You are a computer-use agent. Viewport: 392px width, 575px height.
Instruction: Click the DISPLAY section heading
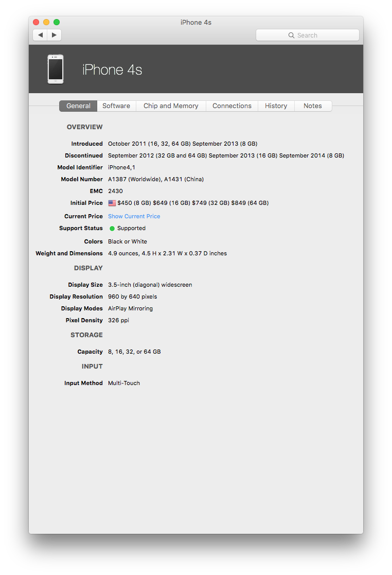point(88,268)
